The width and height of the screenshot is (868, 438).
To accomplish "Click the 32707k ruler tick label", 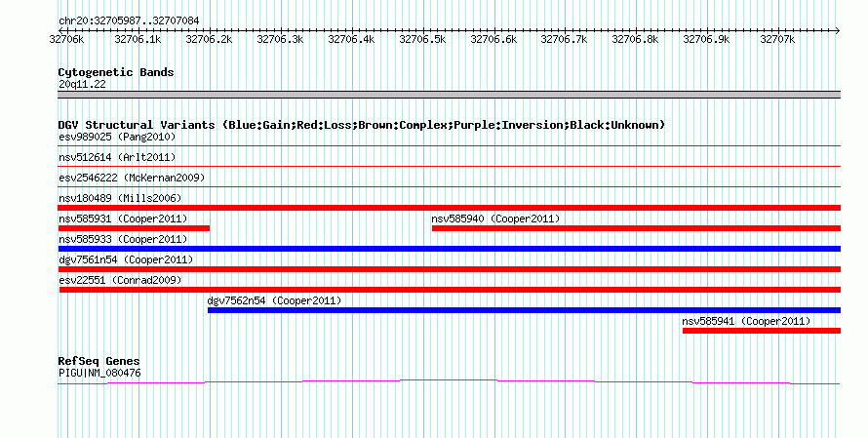I will (777, 39).
